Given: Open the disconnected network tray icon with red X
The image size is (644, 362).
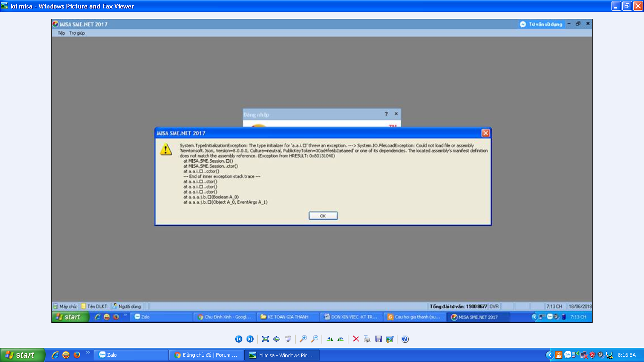Looking at the screenshot, I should click(x=584, y=355).
